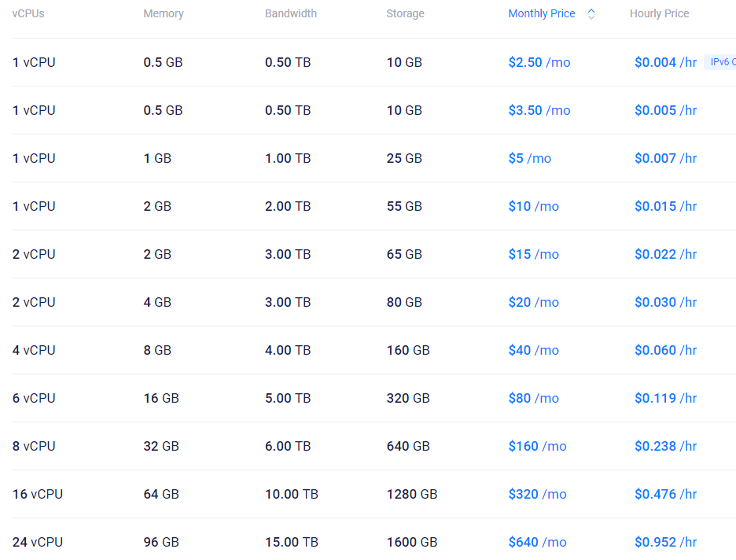
Task: Select the $2.50 /mo plan price
Action: point(539,62)
